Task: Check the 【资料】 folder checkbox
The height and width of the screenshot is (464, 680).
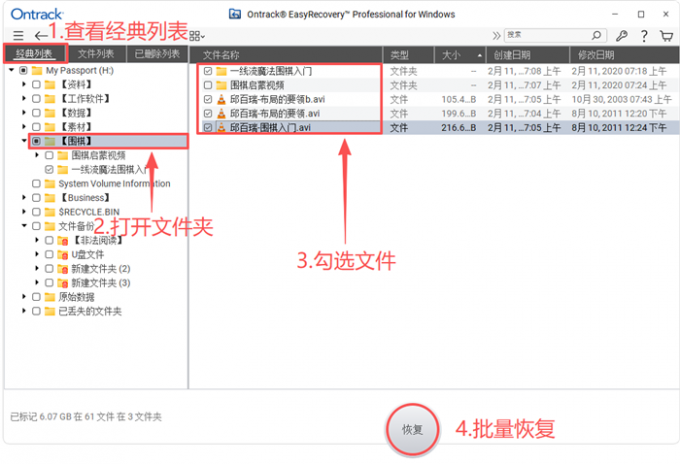Action: 36,85
